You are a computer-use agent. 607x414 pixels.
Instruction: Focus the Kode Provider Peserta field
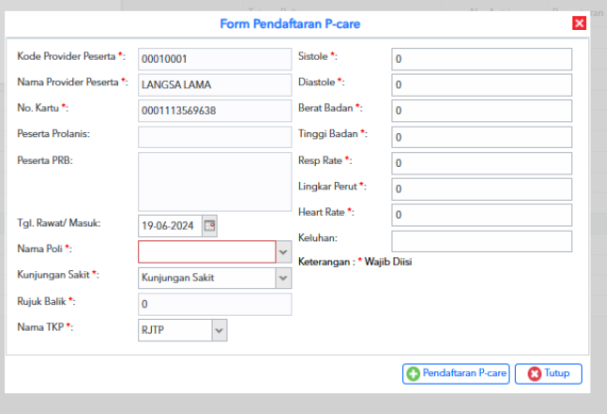pyautogui.click(x=215, y=59)
